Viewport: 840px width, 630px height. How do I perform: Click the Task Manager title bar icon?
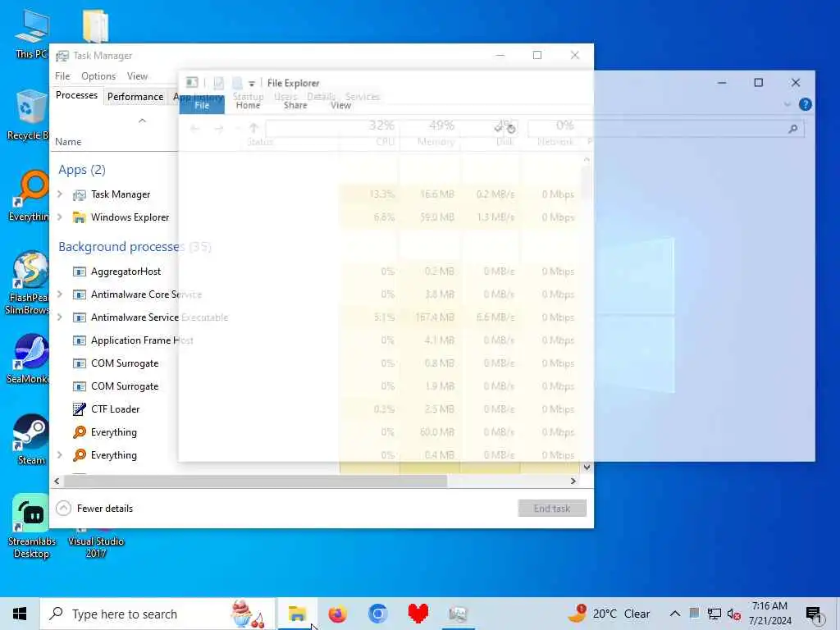[62, 56]
